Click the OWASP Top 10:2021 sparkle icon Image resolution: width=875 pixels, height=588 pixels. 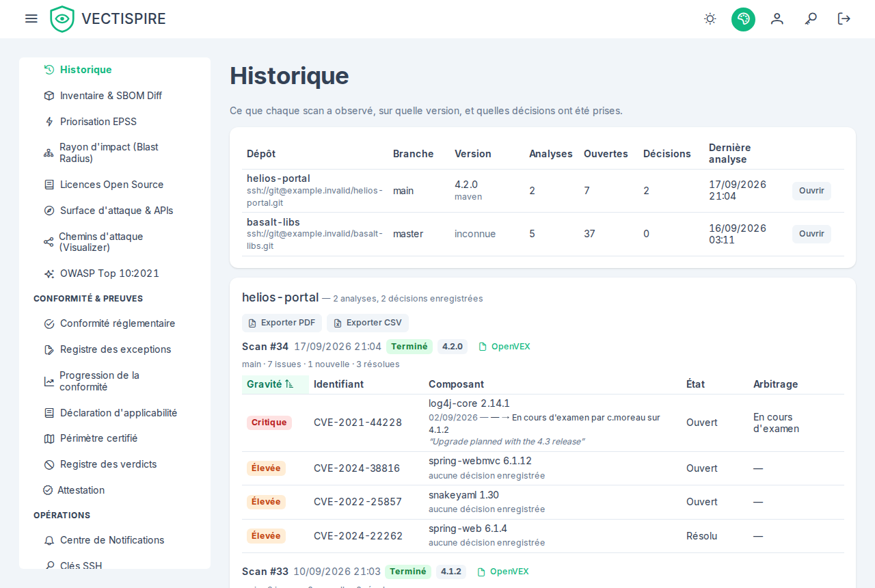pyautogui.click(x=49, y=273)
